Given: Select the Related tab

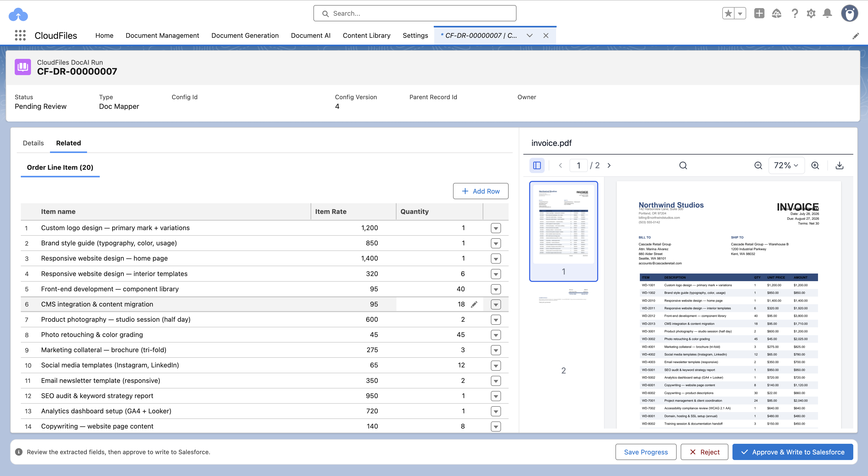Looking at the screenshot, I should (69, 143).
